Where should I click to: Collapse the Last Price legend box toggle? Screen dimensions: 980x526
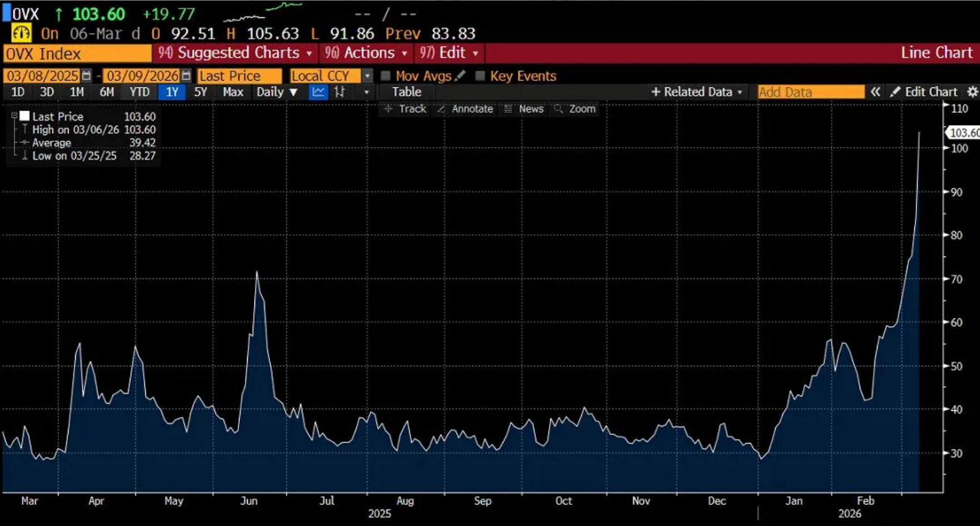(x=14, y=116)
